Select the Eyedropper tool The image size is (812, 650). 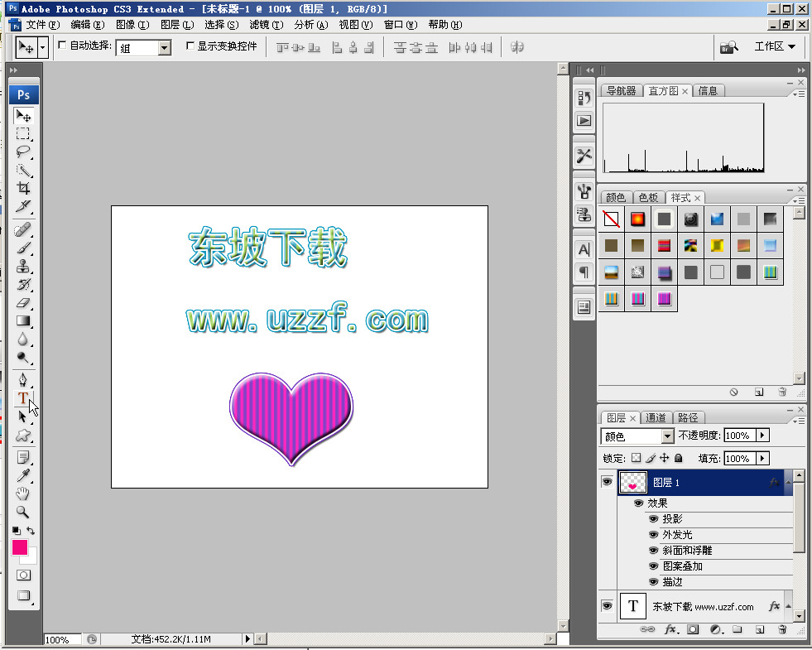pyautogui.click(x=22, y=476)
